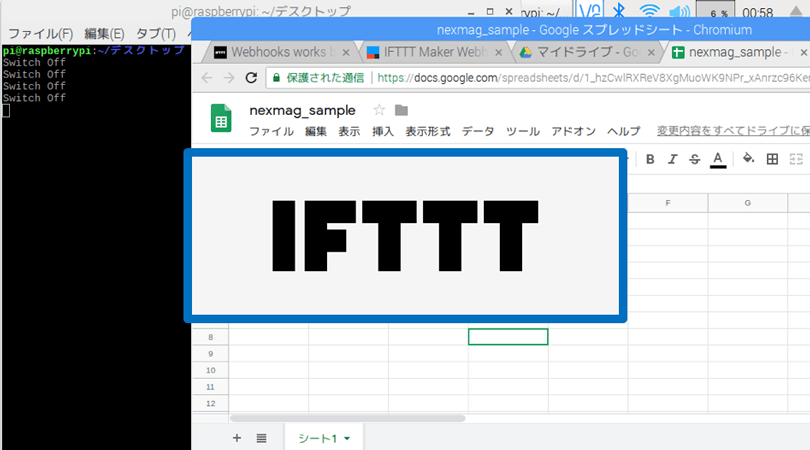
Task: Close the IFTTT Maker Webhooks tab
Action: point(499,53)
